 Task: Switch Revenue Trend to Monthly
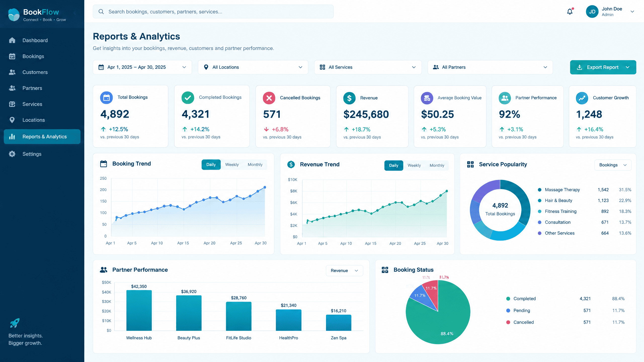pos(437,165)
